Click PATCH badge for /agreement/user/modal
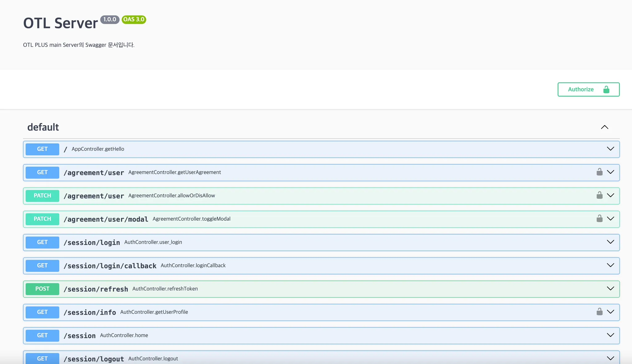This screenshot has height=364, width=632. pos(42,219)
